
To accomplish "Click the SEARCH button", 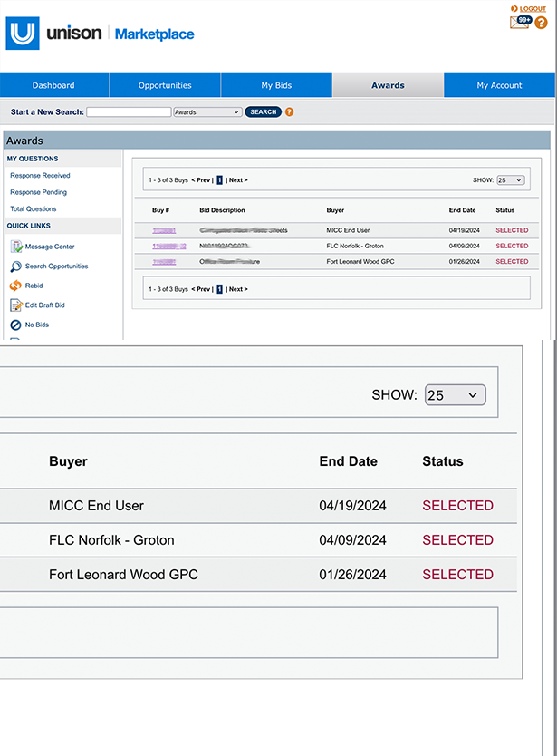I will [x=263, y=111].
